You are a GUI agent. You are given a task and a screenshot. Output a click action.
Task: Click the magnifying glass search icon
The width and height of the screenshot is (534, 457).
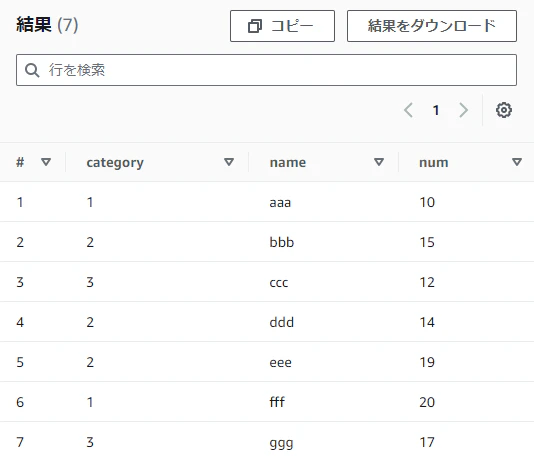32,70
